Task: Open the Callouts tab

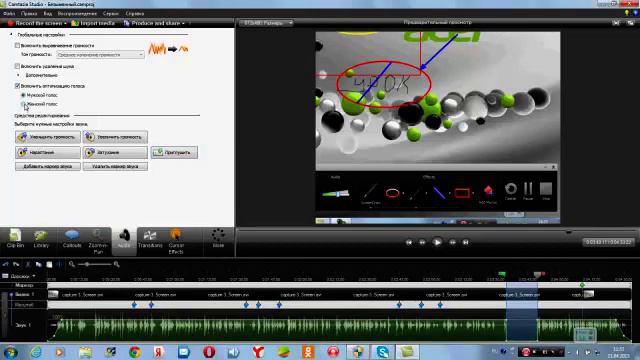Action: pyautogui.click(x=72, y=239)
